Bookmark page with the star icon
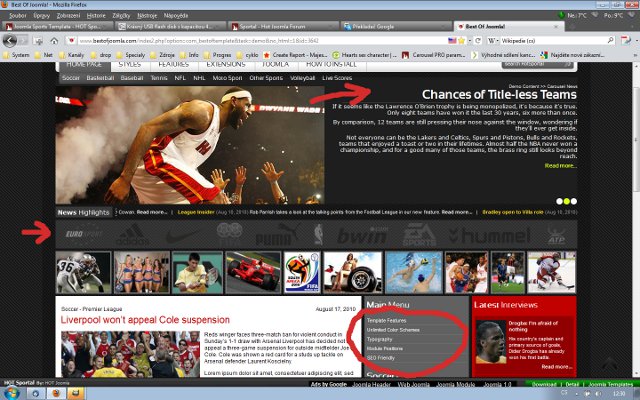Screen dimensions: 640x400 point(462,40)
